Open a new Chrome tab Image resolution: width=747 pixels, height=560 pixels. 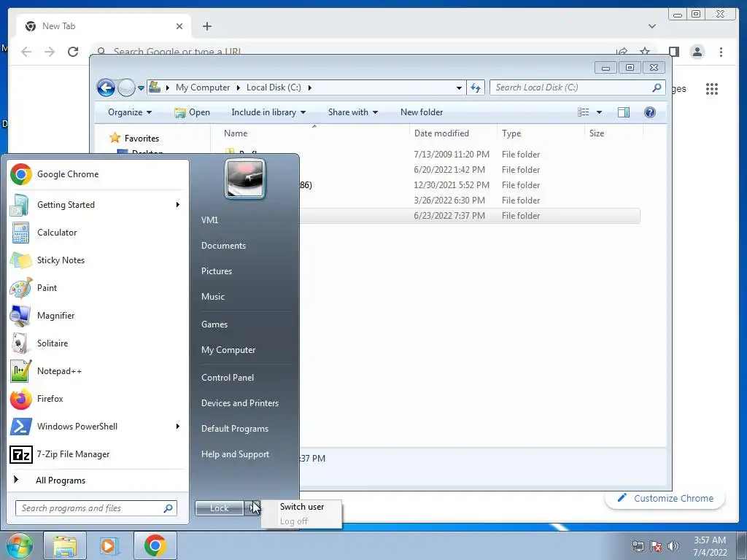pyautogui.click(x=206, y=26)
